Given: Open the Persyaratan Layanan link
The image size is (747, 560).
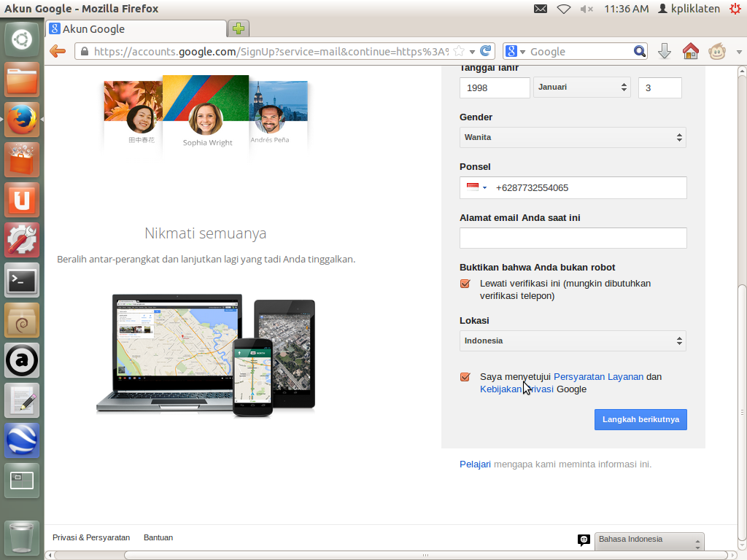Looking at the screenshot, I should point(598,377).
